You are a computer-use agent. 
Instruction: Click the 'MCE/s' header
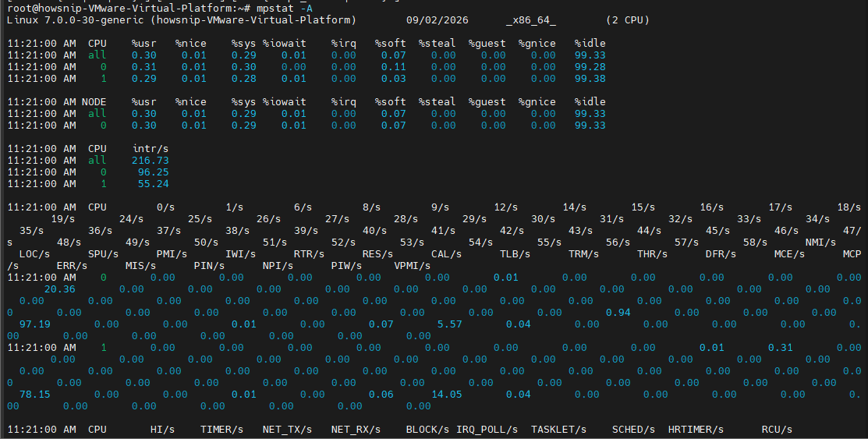pos(790,254)
